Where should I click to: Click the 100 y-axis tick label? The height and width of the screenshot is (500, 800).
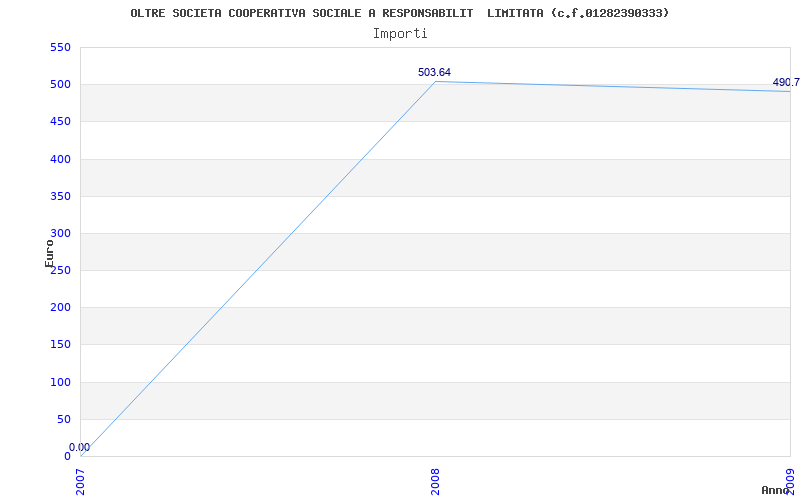60,382
